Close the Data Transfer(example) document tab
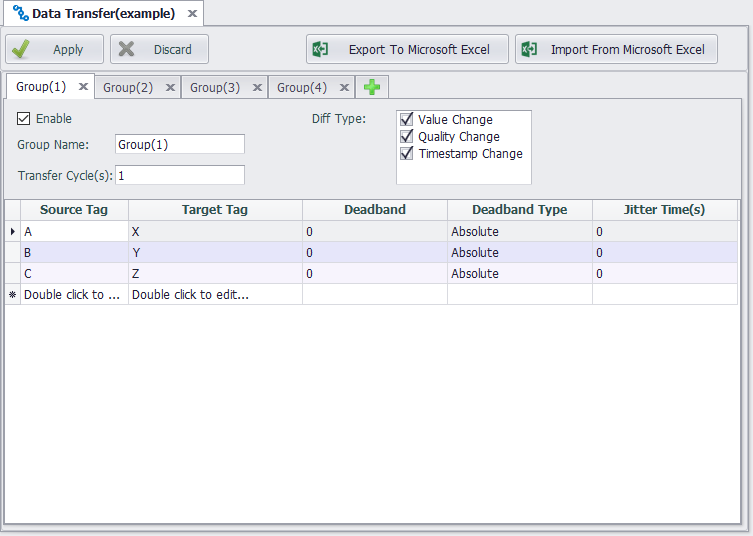 point(192,14)
